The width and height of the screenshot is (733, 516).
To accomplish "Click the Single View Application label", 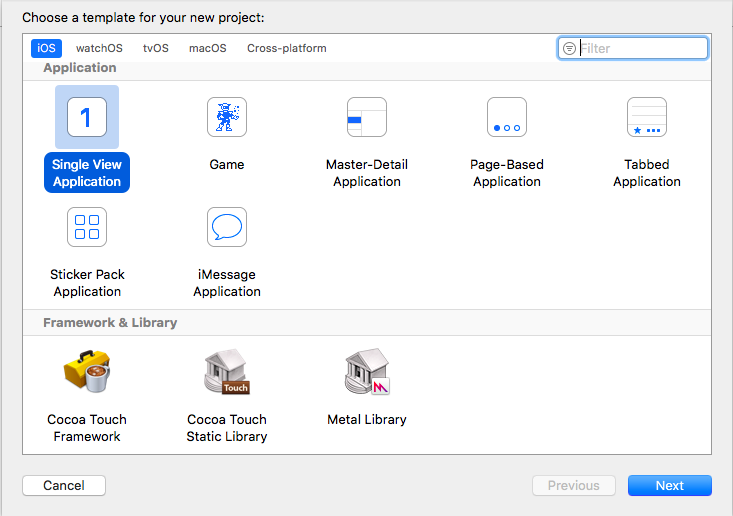I will [x=87, y=172].
